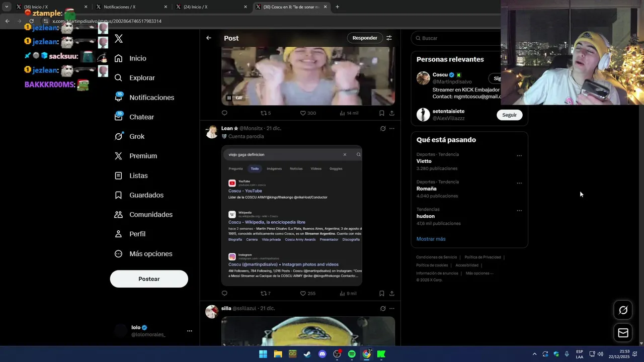Open Windows Start menu
Image resolution: width=644 pixels, height=362 pixels.
(x=263, y=354)
